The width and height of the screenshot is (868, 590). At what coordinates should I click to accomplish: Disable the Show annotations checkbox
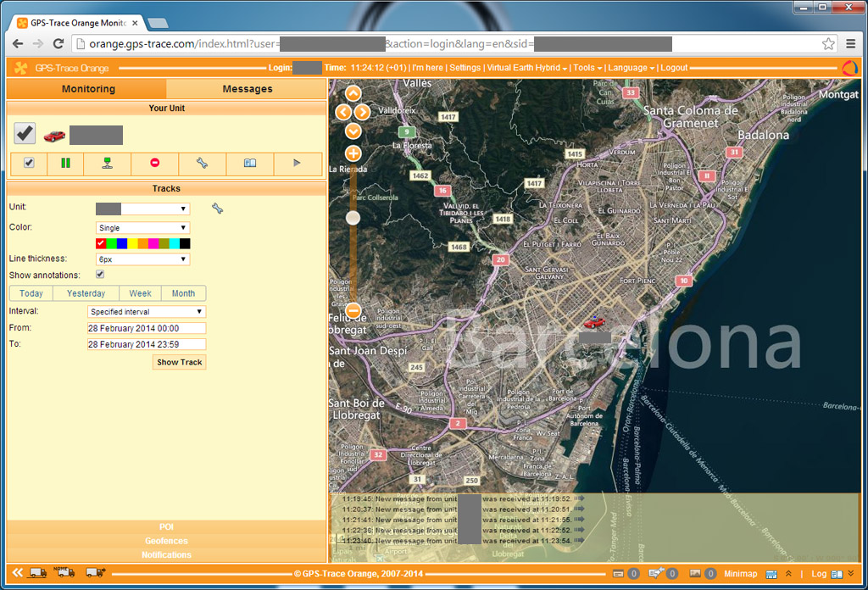[100, 275]
